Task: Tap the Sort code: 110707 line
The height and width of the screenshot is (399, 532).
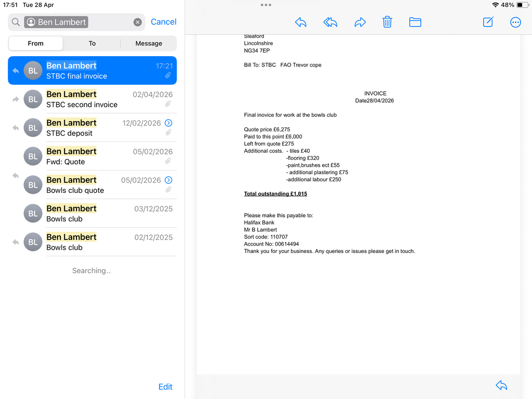Action: [x=265, y=237]
